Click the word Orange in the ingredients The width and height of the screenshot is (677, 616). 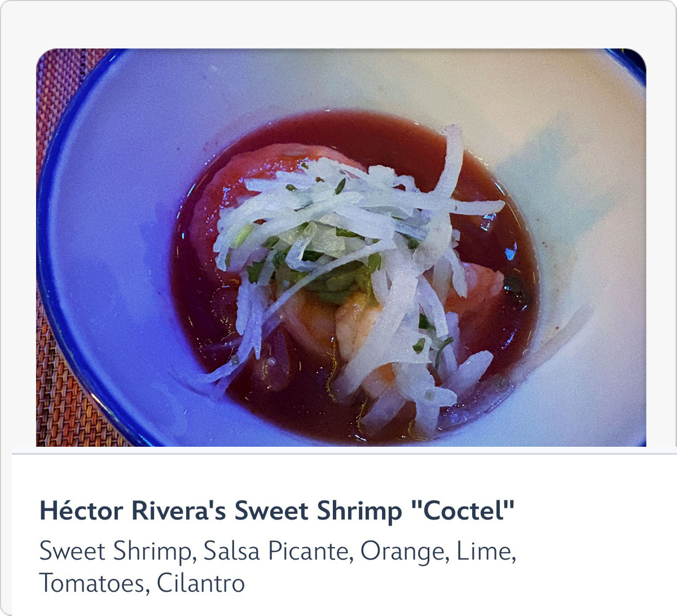402,552
